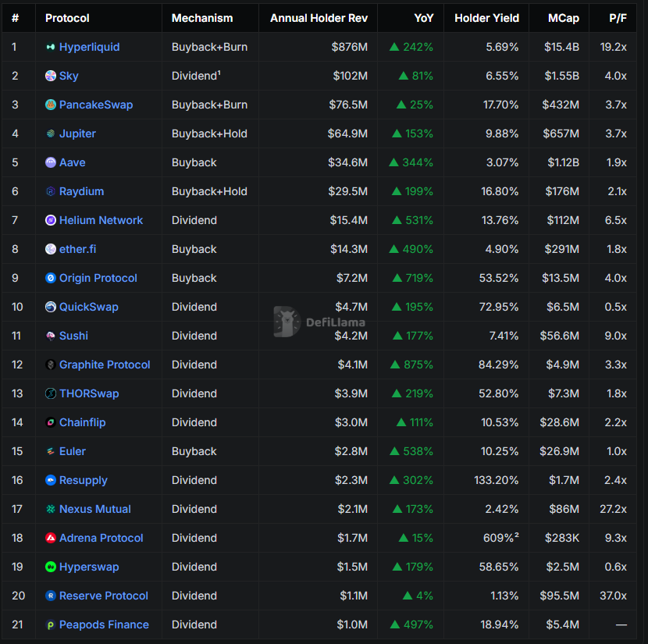Screen dimensions: 648x644
Task: Open the Sky protocol link
Action: (69, 76)
